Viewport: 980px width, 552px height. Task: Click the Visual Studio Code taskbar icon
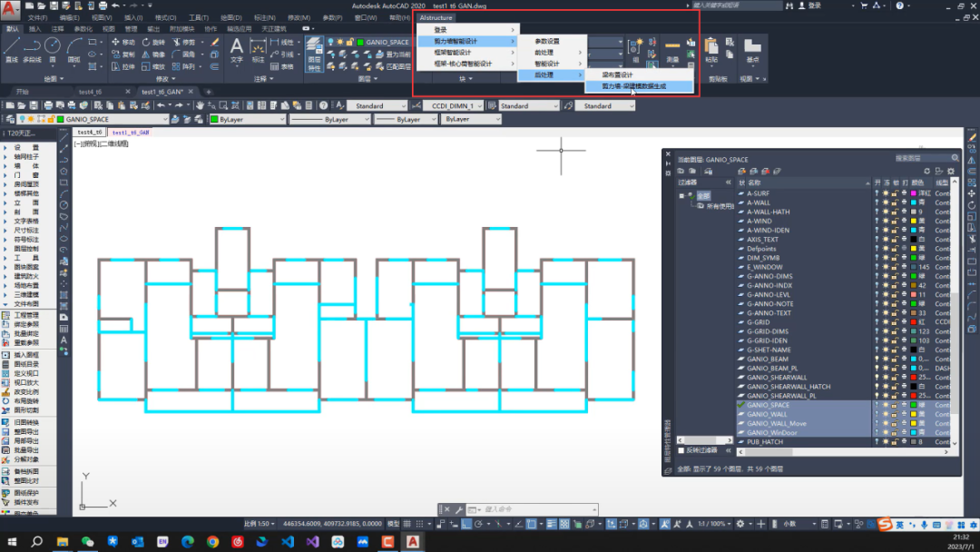288,541
